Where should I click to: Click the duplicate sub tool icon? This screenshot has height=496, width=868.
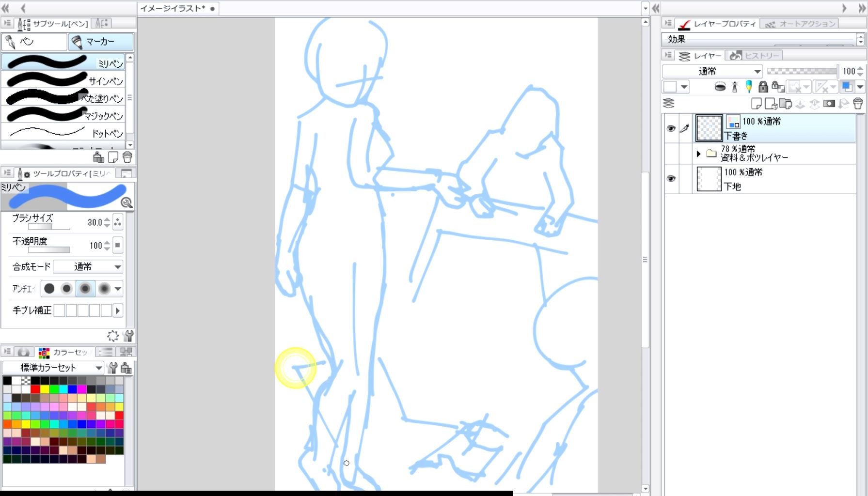(x=113, y=157)
